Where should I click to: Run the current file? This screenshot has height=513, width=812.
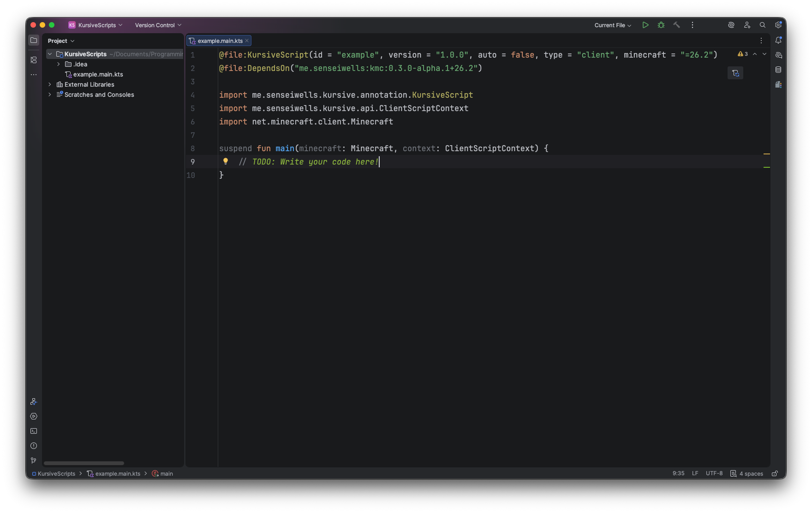(645, 25)
